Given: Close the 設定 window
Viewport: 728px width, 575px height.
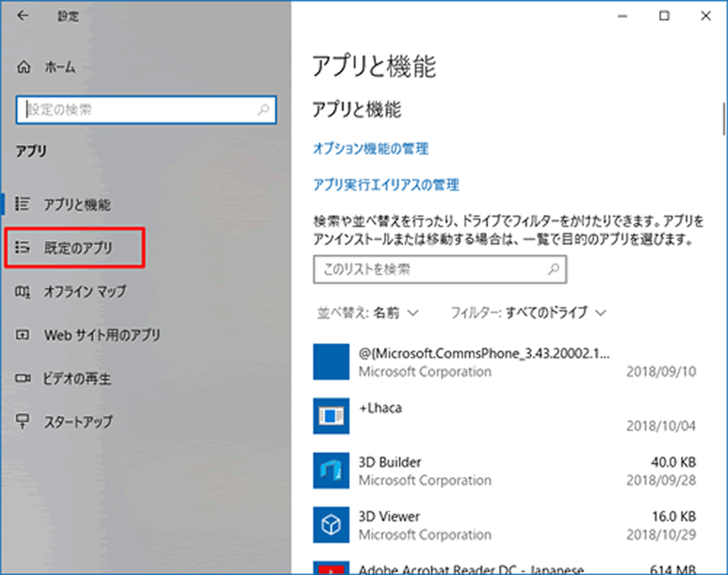Looking at the screenshot, I should [x=705, y=16].
